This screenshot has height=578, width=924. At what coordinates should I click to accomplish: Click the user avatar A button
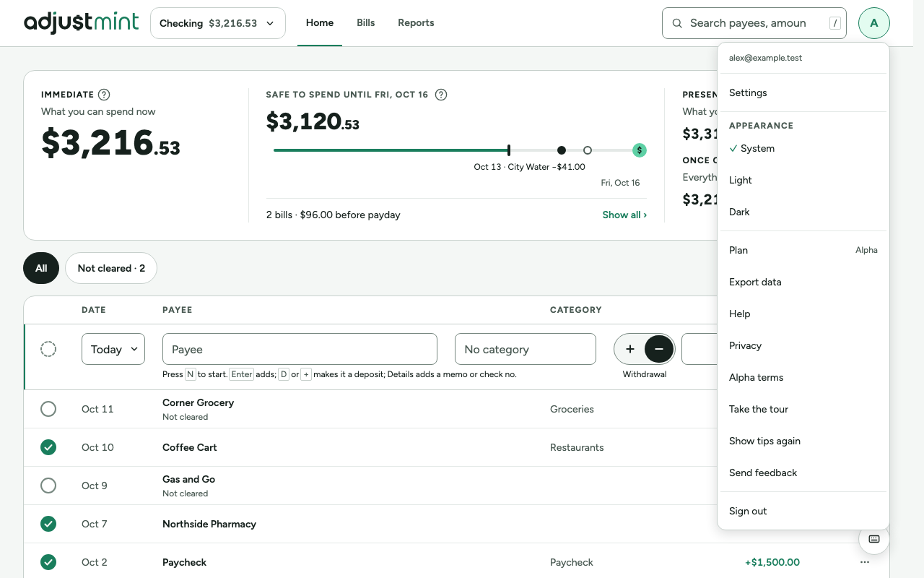tap(874, 23)
